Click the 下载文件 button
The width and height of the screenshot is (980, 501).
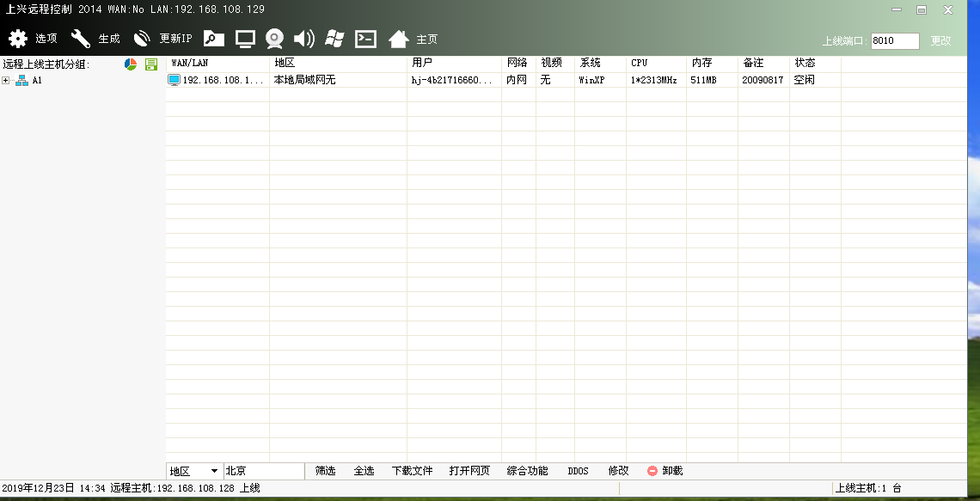tap(413, 471)
